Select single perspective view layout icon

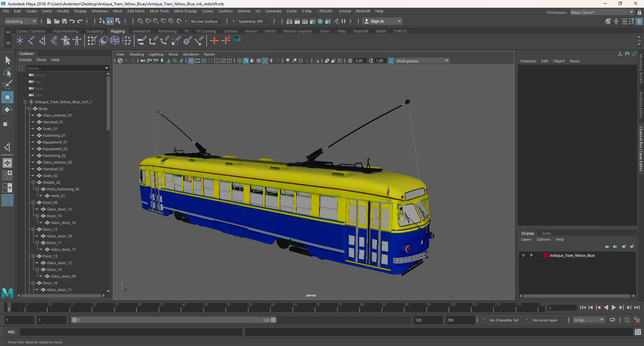(x=7, y=163)
